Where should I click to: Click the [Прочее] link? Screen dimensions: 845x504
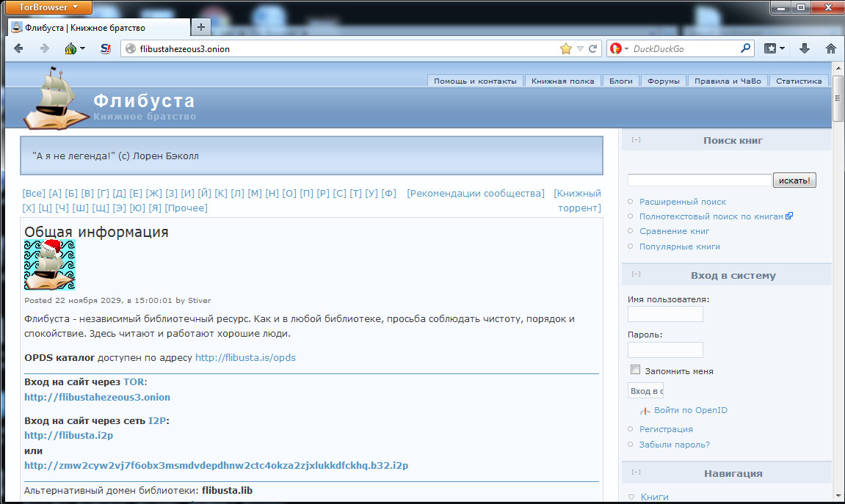point(186,208)
